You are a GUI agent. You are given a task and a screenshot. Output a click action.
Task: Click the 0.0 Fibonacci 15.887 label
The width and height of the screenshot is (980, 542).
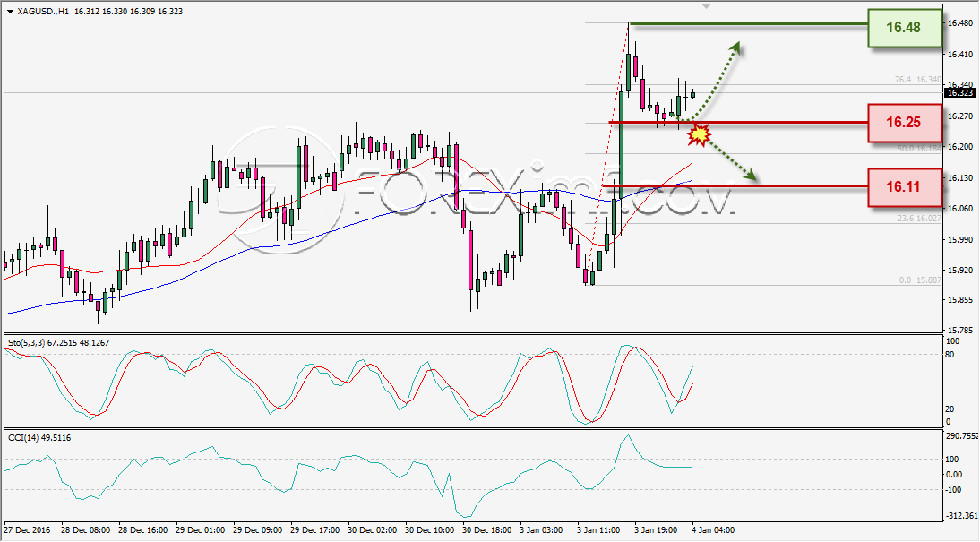point(920,280)
